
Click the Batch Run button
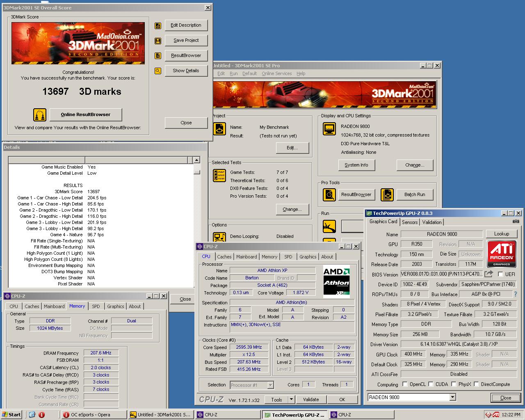pyautogui.click(x=415, y=194)
